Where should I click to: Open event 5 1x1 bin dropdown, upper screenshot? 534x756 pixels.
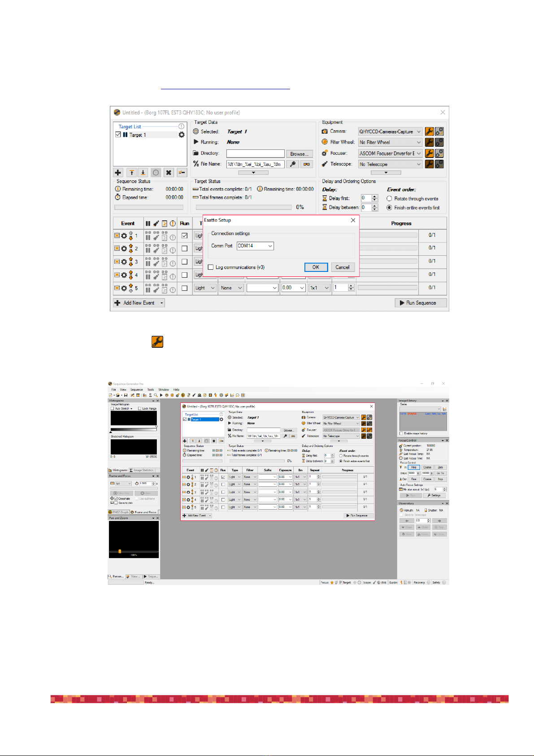click(x=319, y=288)
